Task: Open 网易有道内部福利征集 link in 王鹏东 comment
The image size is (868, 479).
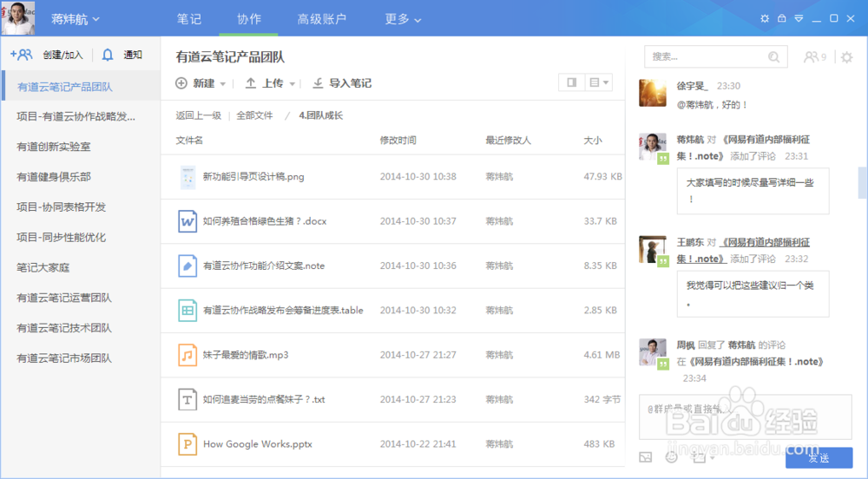Action: tap(744, 250)
